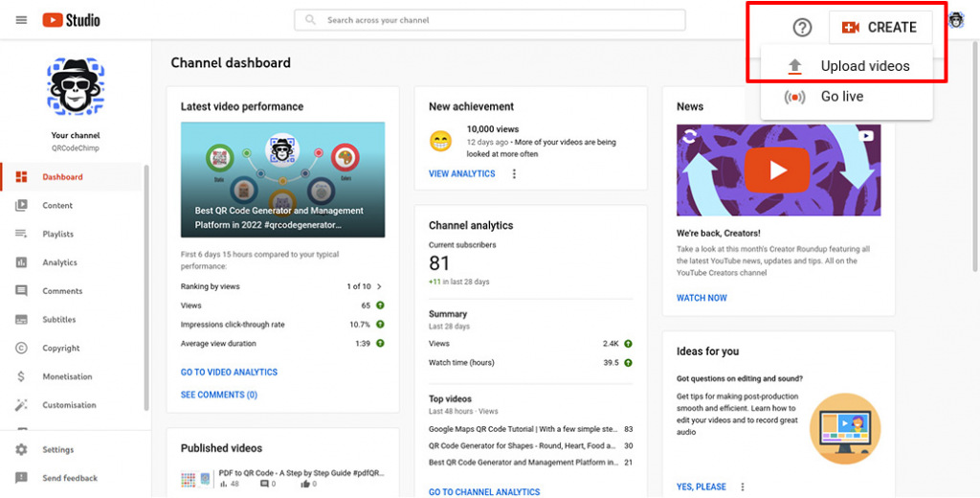The height and width of the screenshot is (498, 980).
Task: Focus the Search across your channel field
Action: click(490, 20)
